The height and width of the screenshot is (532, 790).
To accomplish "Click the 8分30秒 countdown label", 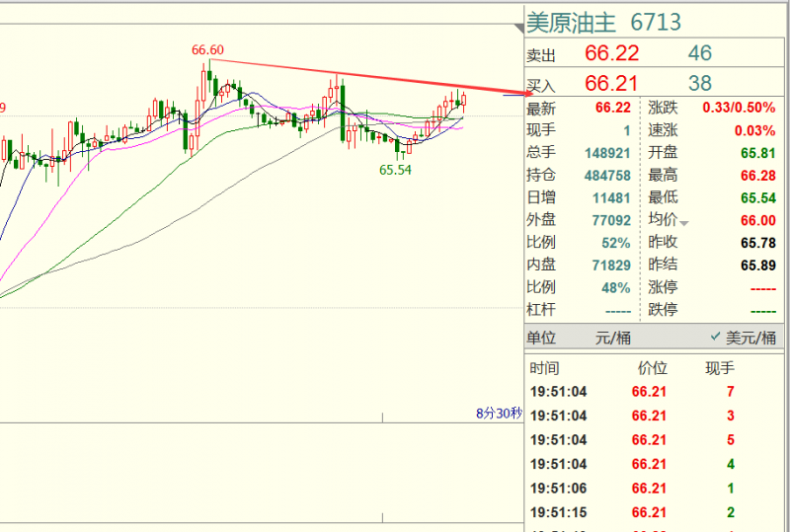I will click(497, 414).
